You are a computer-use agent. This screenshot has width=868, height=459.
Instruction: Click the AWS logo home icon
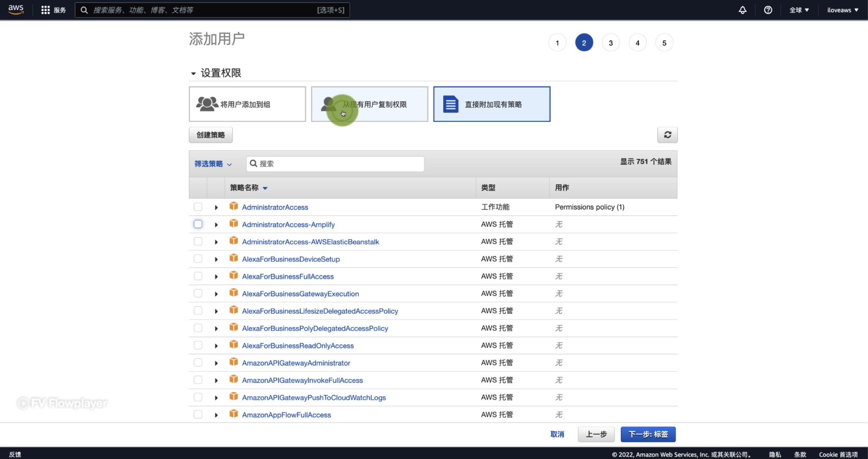click(16, 10)
